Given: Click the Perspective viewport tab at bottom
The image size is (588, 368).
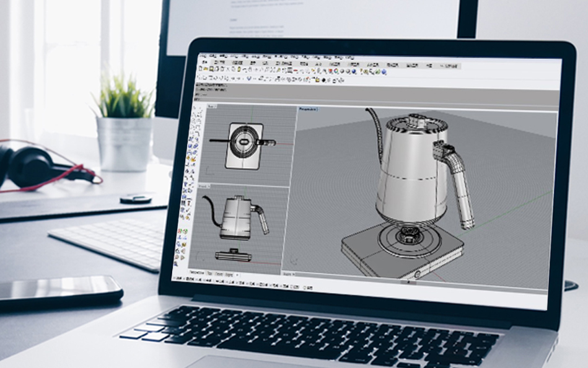Looking at the screenshot, I should 196,272.
